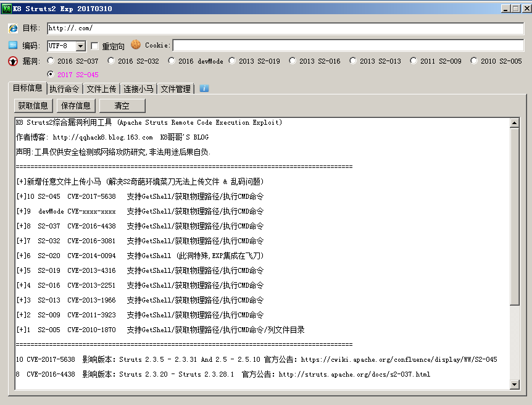
Task: Open the blue info icon tab
Action: [204, 88]
